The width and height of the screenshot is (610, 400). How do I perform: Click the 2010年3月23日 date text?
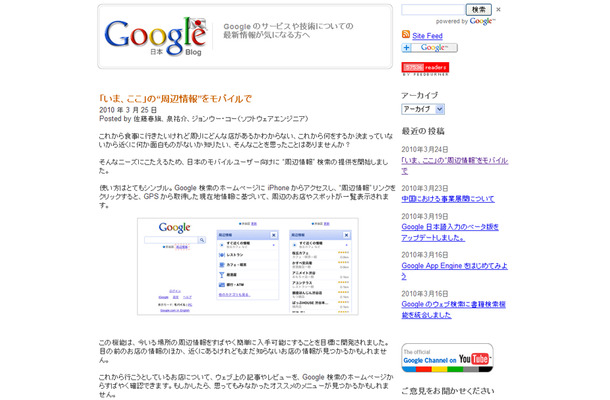[425, 188]
